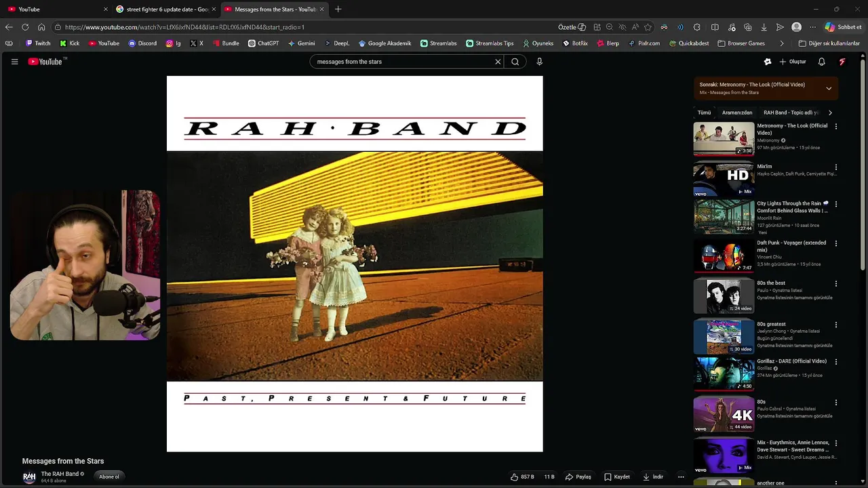Open the Streamlabs Tips bookmark

pyautogui.click(x=490, y=43)
